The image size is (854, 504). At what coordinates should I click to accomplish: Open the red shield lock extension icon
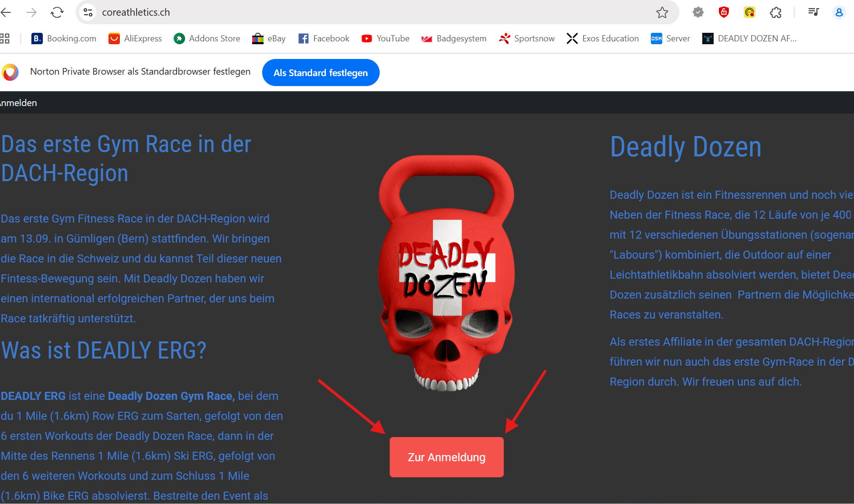724,12
